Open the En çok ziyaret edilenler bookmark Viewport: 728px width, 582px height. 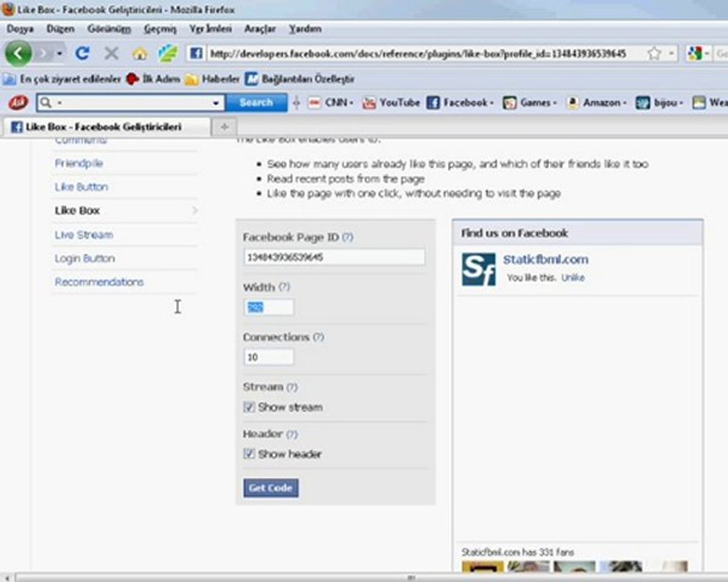point(62,79)
